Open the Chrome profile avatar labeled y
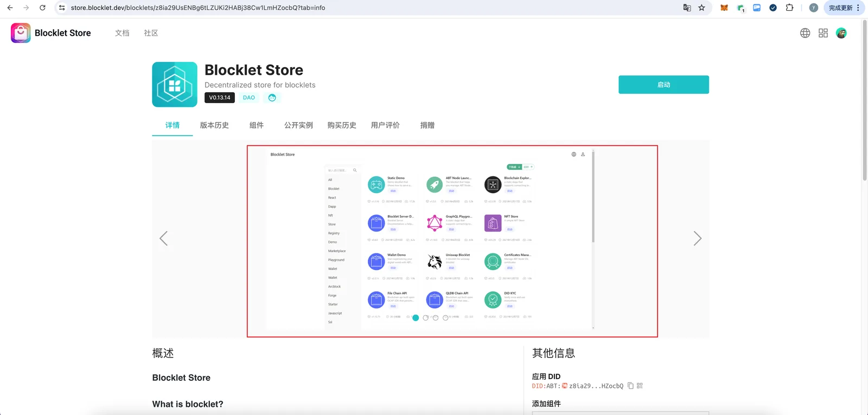 [x=813, y=8]
